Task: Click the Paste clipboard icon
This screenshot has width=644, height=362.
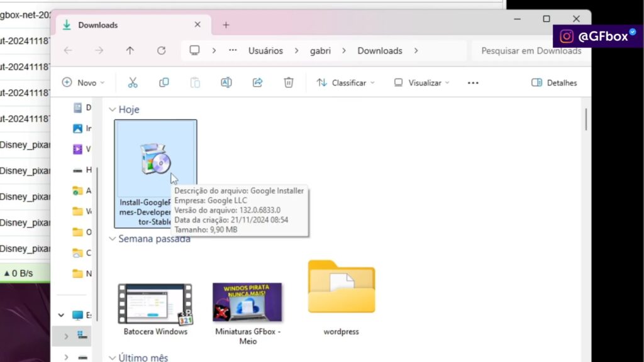Action: [195, 83]
